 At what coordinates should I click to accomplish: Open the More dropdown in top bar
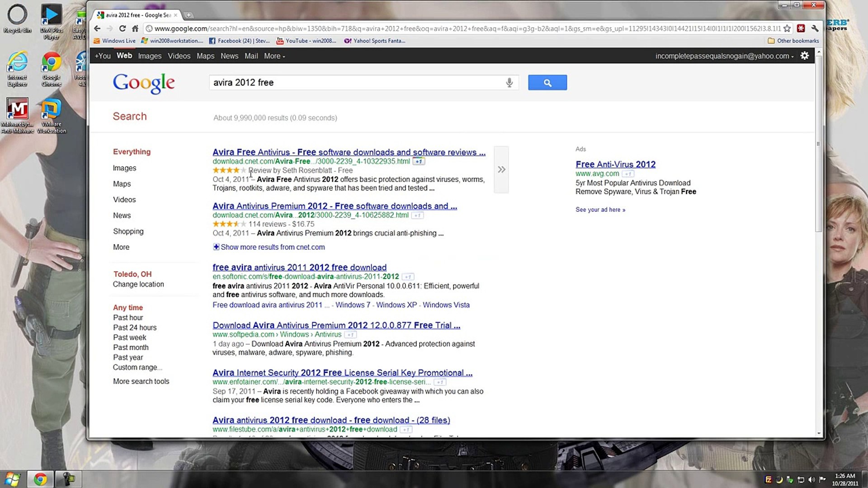(274, 56)
